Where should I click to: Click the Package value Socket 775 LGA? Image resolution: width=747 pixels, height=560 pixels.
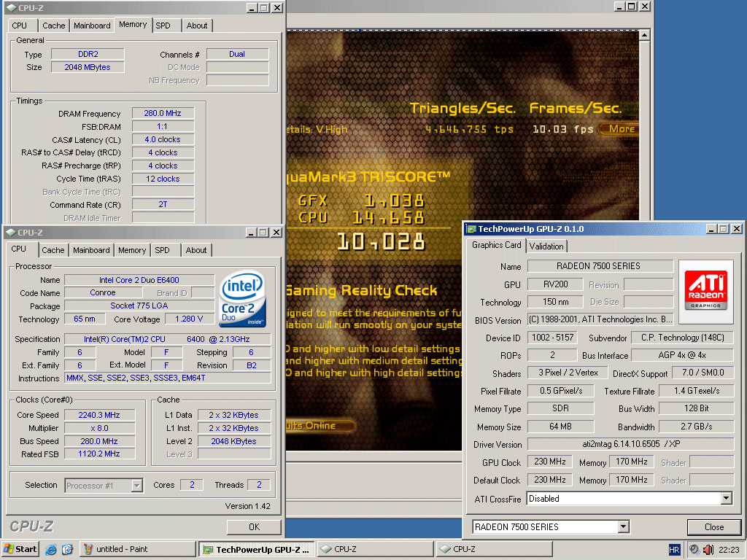(139, 306)
